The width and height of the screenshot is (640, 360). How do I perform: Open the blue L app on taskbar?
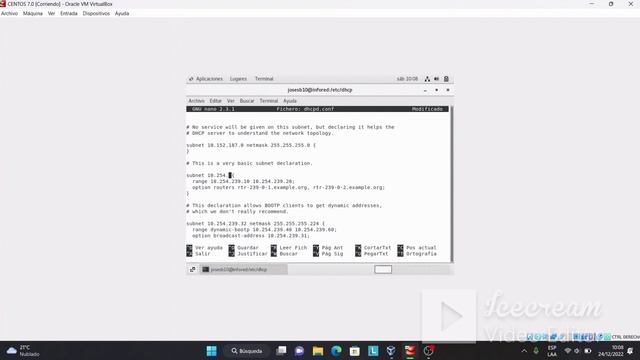click(373, 351)
